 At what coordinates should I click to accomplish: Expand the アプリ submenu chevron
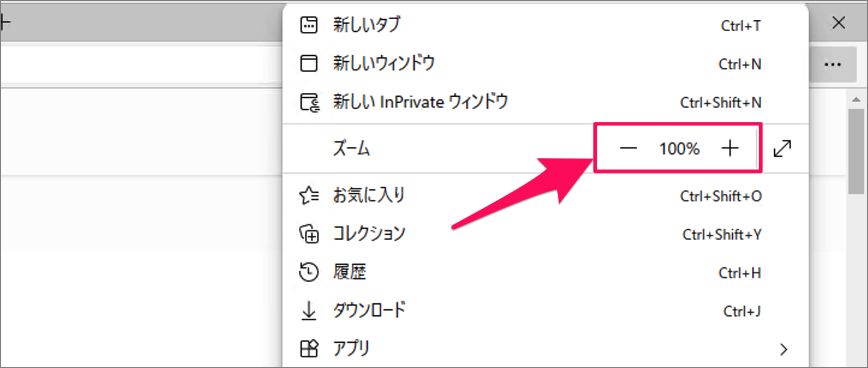[x=783, y=349]
